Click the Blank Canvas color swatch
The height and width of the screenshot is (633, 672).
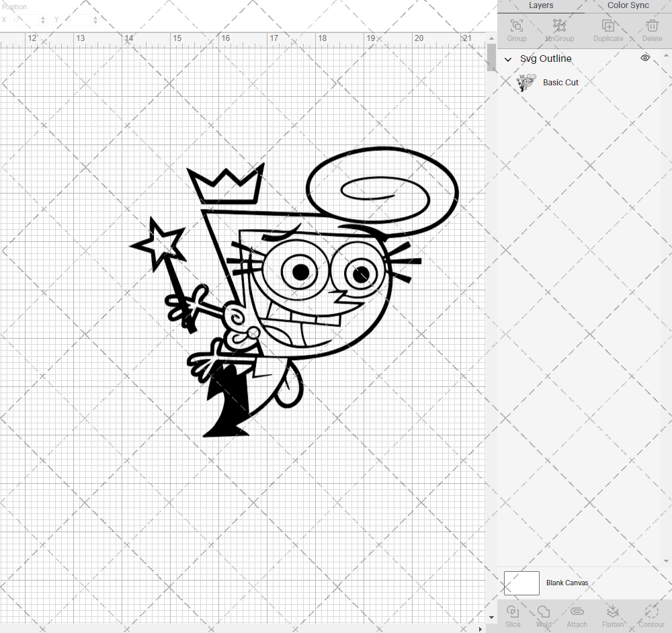tap(521, 583)
